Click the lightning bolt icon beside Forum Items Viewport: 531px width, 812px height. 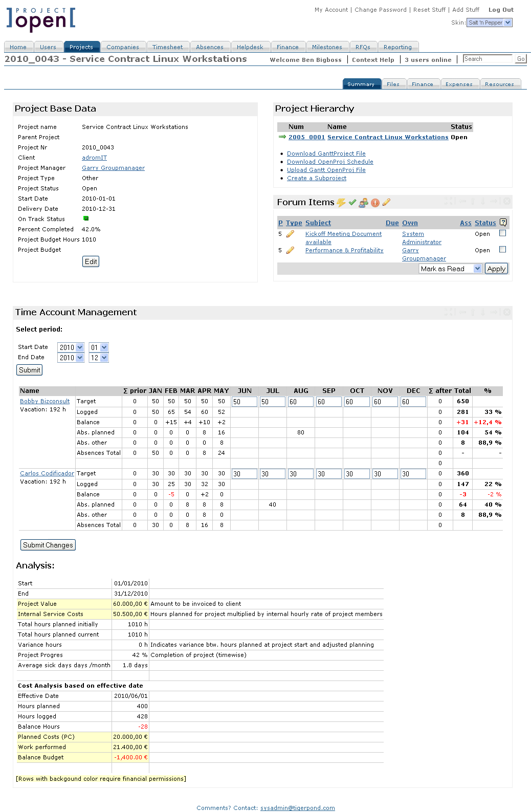pyautogui.click(x=341, y=203)
